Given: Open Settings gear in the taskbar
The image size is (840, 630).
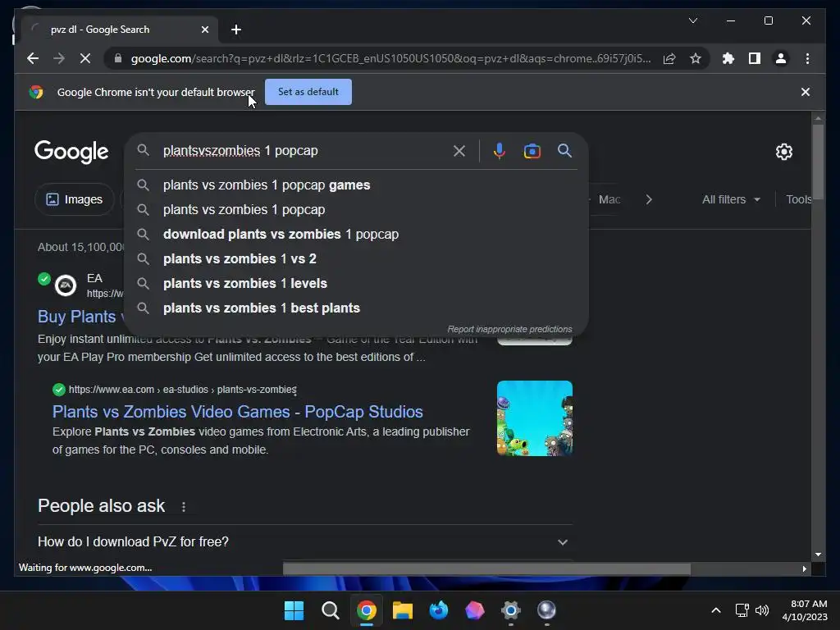Looking at the screenshot, I should [x=510, y=610].
